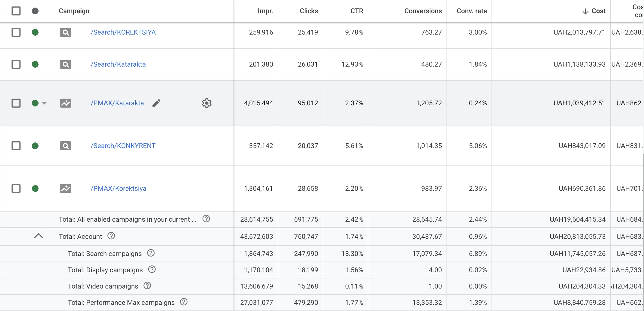Check the select-all checkbox in header row

pyautogui.click(x=16, y=11)
